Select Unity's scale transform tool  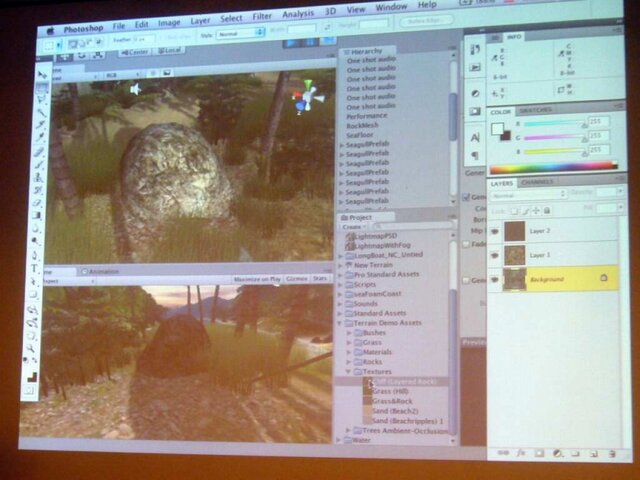point(98,54)
